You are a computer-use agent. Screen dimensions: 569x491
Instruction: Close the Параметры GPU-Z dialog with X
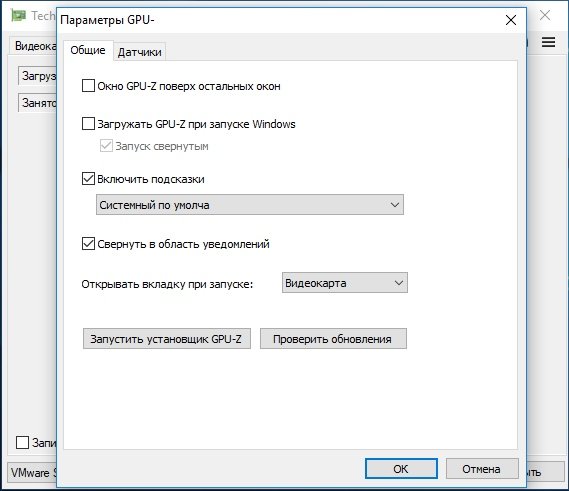tap(511, 20)
